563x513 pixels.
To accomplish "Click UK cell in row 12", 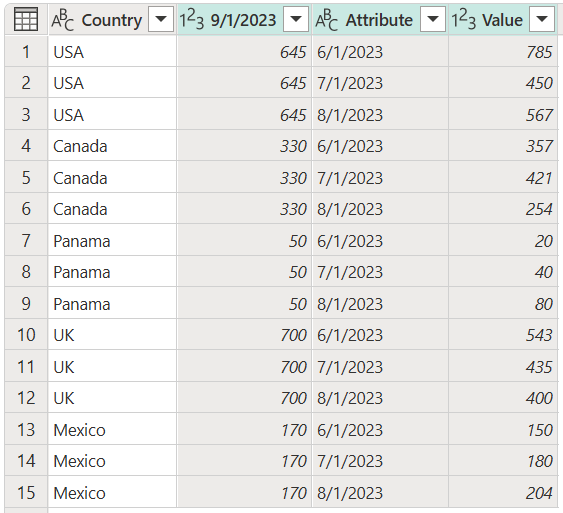I will 112,398.
